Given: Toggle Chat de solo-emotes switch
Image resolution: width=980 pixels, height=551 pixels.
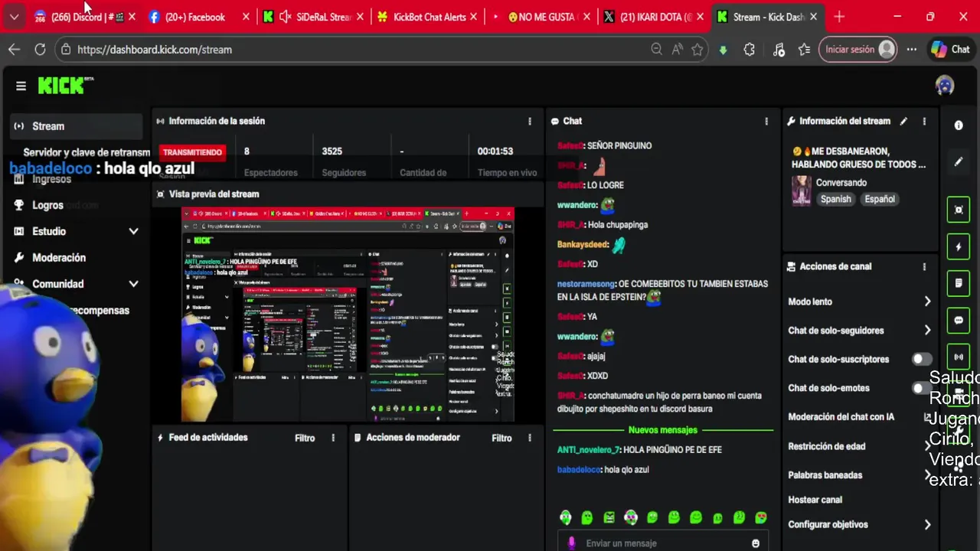Looking at the screenshot, I should click(x=922, y=388).
